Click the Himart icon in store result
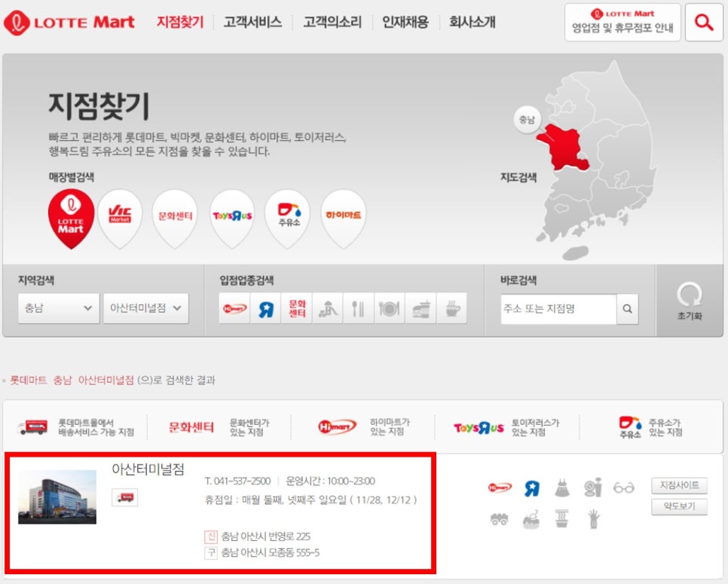The image size is (728, 584). tap(500, 488)
